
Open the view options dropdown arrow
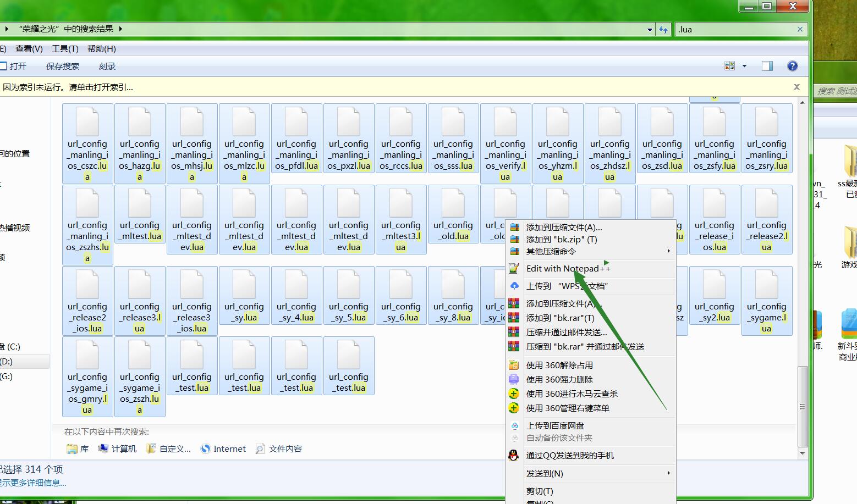[744, 66]
